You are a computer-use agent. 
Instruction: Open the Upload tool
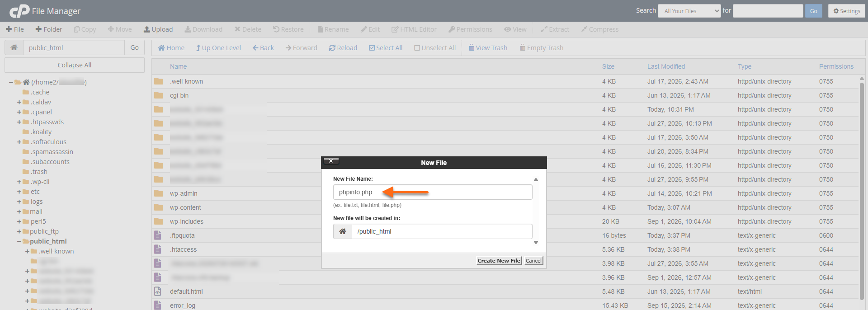[158, 29]
